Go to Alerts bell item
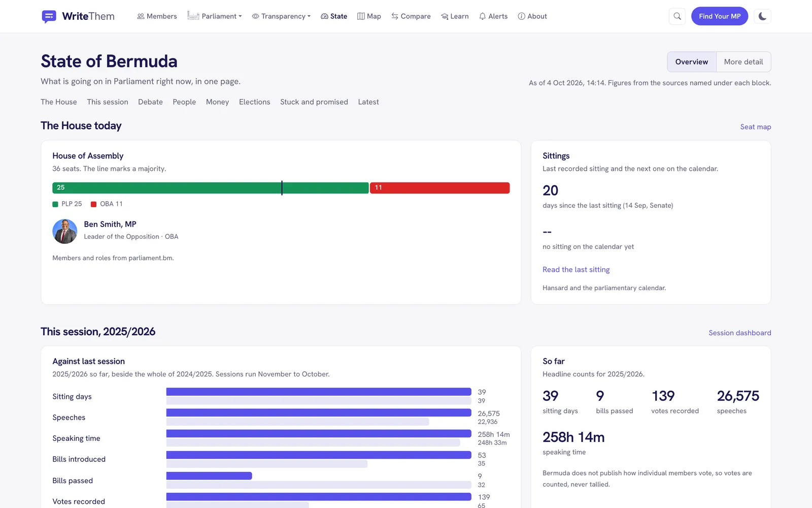 tap(493, 16)
